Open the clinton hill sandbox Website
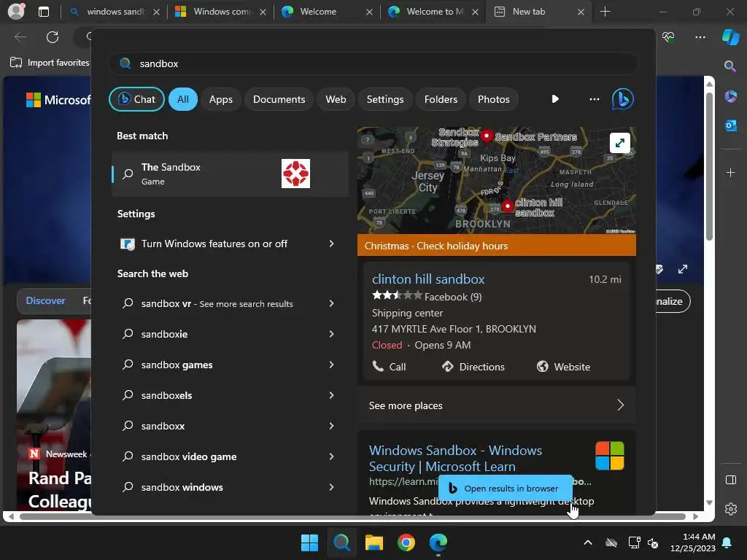The image size is (747, 560). point(563,367)
